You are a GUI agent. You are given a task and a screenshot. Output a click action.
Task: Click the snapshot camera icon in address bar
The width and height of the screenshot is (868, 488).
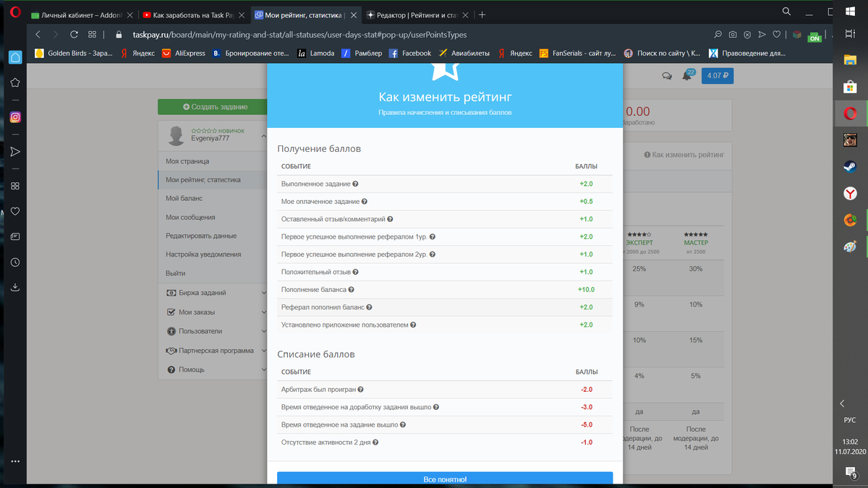(733, 34)
